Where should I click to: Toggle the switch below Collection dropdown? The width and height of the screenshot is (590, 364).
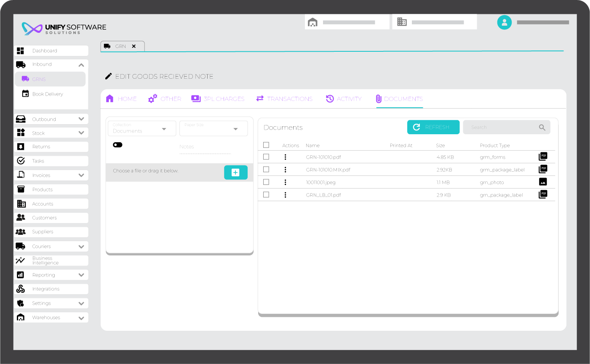point(117,145)
